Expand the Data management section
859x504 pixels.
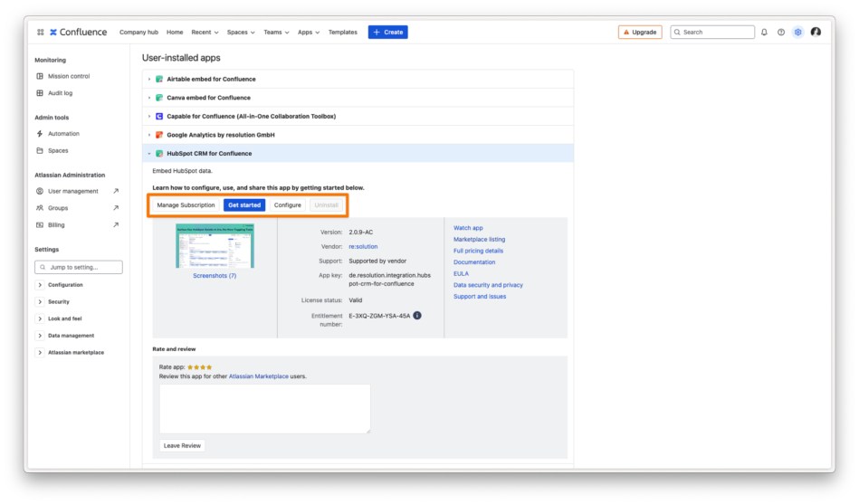40,336
